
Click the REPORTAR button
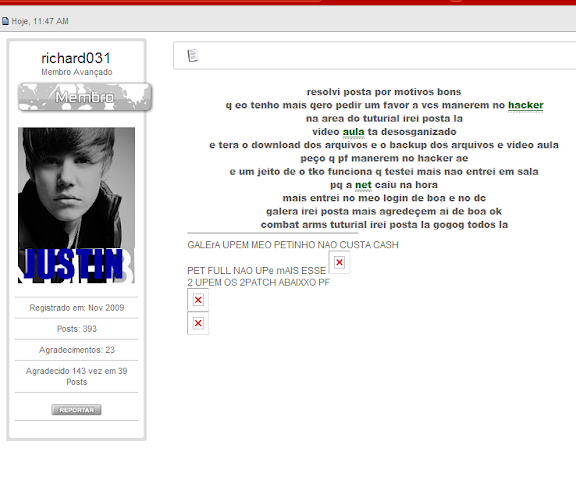(76, 410)
